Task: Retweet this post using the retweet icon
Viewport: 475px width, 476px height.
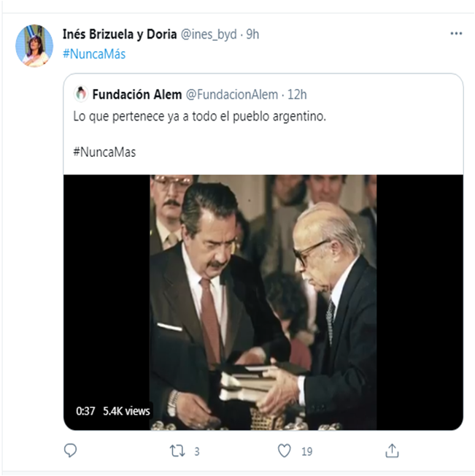Action: click(177, 450)
